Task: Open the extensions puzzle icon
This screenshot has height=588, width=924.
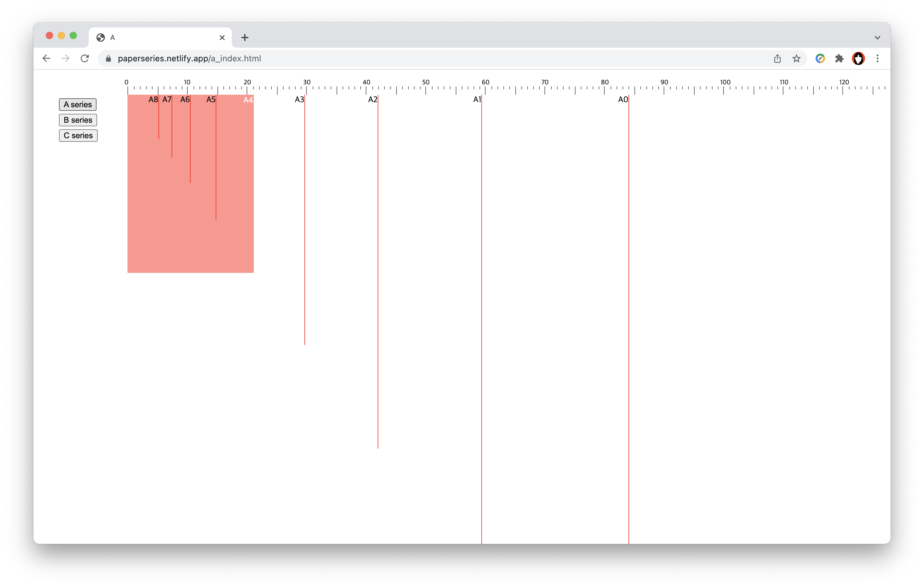Action: pyautogui.click(x=839, y=58)
